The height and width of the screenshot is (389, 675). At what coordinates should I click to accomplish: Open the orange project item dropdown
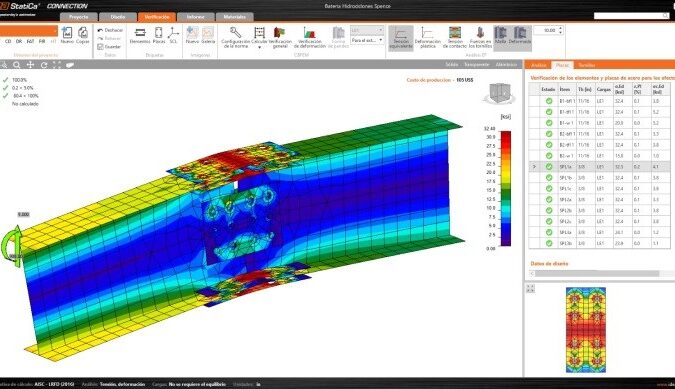coord(28,31)
